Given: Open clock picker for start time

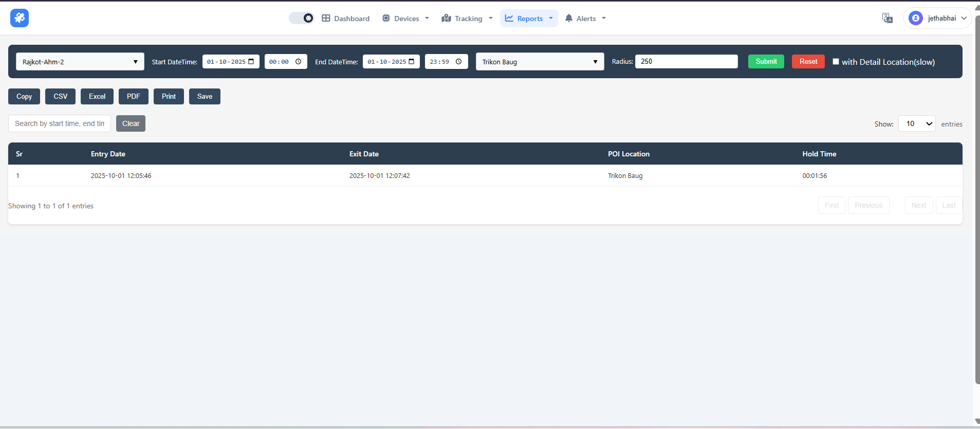Looking at the screenshot, I should (298, 62).
